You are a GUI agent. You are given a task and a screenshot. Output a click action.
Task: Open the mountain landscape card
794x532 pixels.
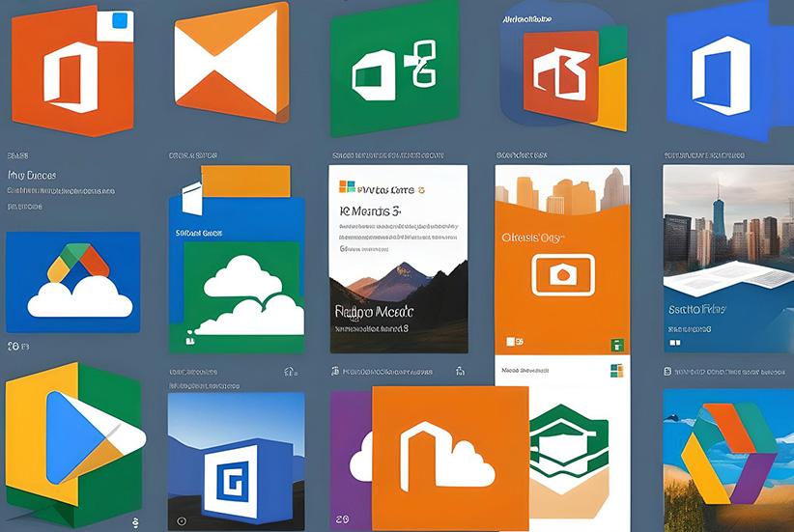[x=398, y=290]
